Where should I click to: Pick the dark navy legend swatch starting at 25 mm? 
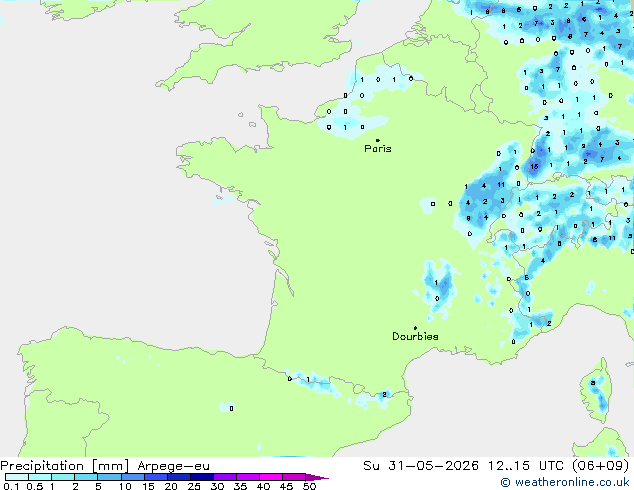tap(202, 477)
